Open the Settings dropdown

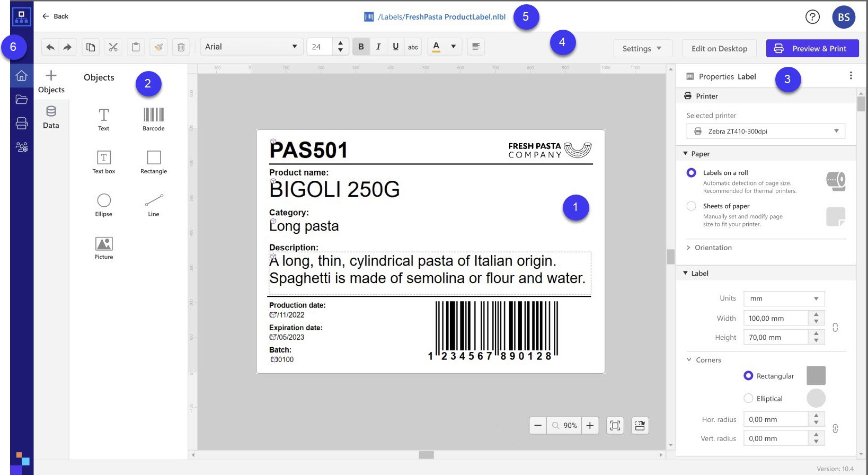tap(643, 48)
